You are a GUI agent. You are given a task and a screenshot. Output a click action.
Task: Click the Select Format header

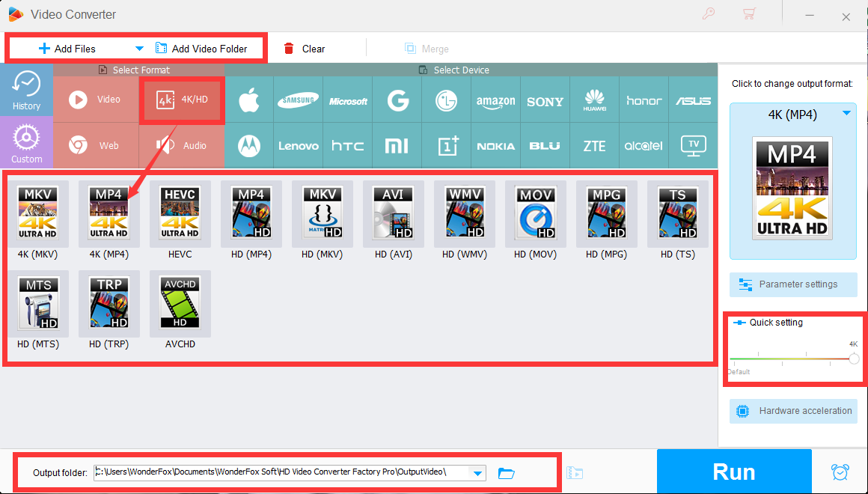point(135,70)
